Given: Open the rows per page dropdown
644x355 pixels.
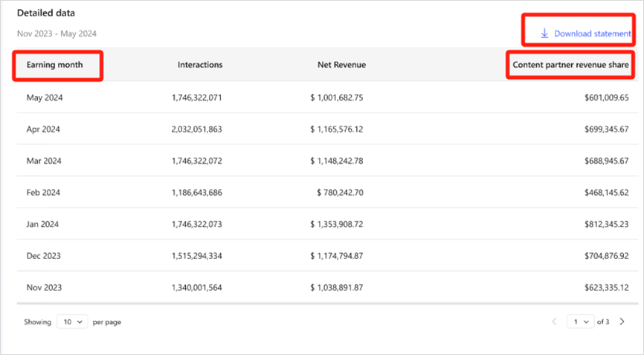Looking at the screenshot, I should click(x=72, y=322).
